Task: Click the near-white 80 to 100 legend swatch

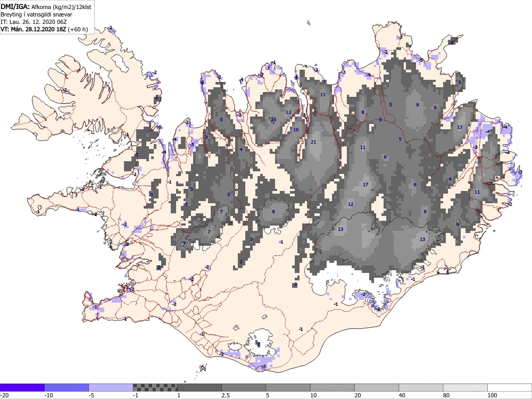Action: (465, 387)
